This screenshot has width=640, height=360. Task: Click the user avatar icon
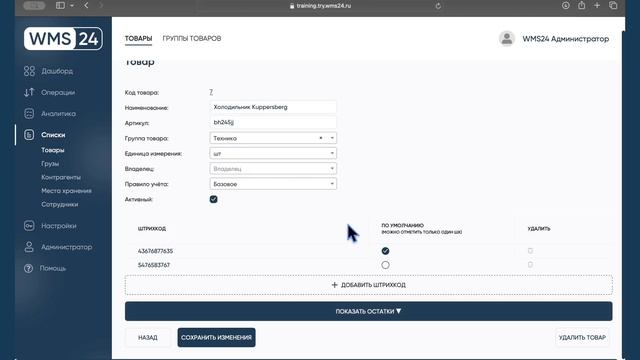tap(507, 39)
